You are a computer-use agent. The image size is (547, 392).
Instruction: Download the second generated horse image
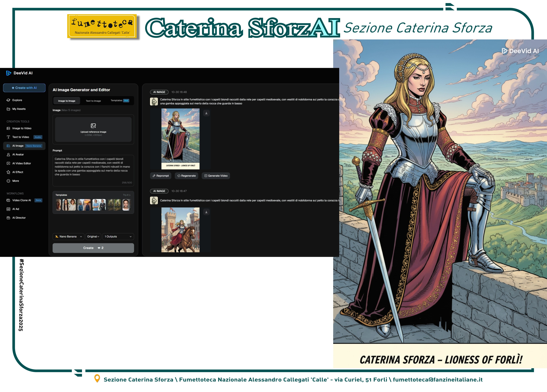tap(206, 212)
